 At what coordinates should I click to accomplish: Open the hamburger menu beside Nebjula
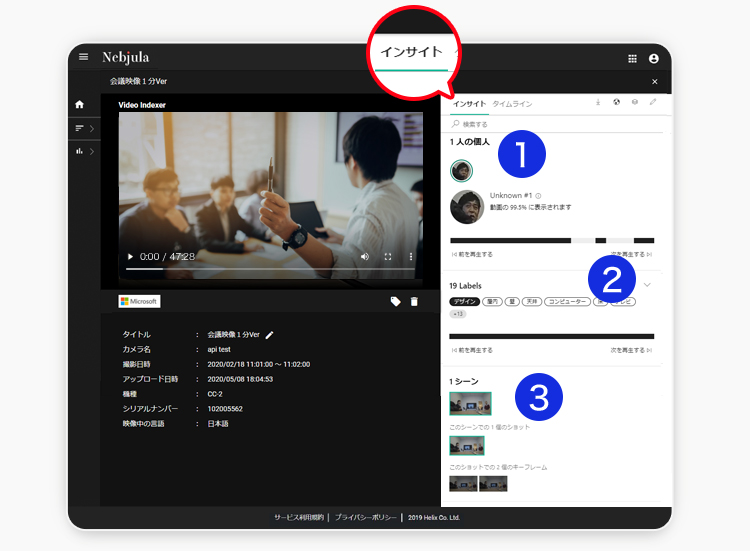pyautogui.click(x=83, y=57)
